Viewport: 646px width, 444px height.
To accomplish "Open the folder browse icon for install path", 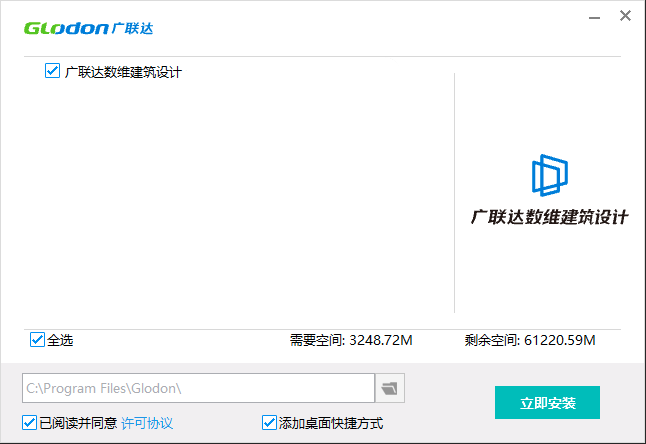I will click(x=390, y=388).
